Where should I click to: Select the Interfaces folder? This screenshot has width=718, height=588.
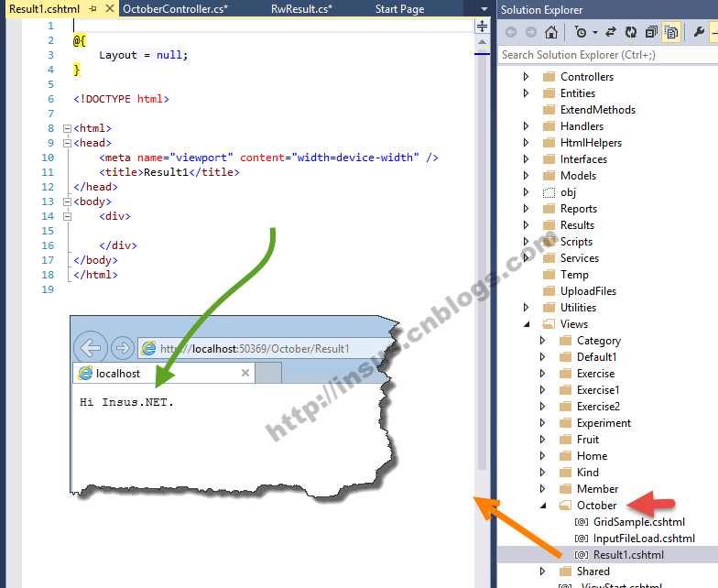click(x=583, y=159)
